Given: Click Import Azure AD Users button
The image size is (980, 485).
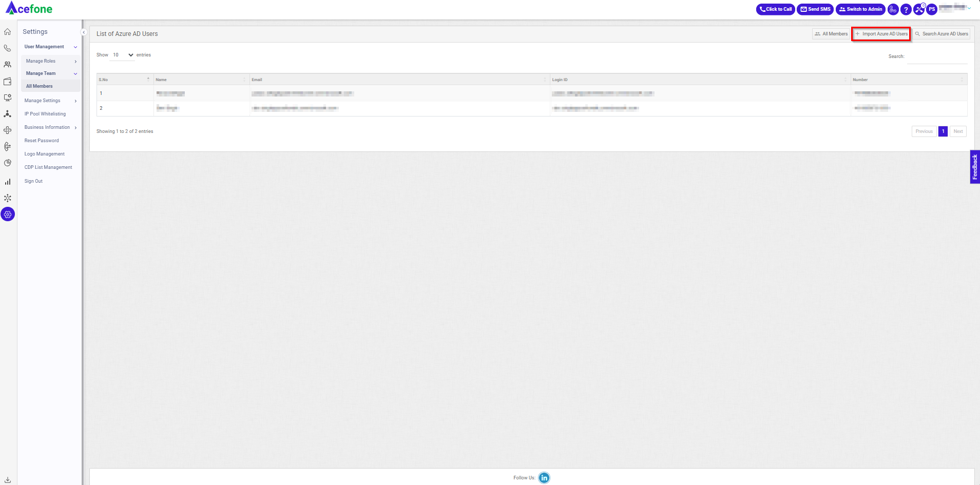Looking at the screenshot, I should (x=881, y=34).
